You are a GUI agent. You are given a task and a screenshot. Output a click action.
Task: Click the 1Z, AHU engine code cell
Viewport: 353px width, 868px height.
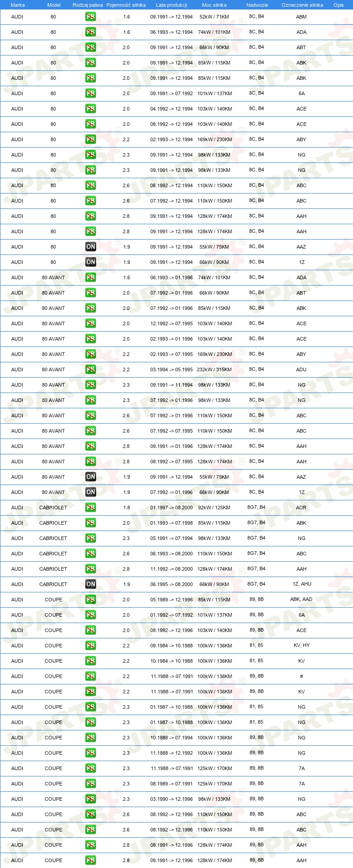(x=302, y=584)
